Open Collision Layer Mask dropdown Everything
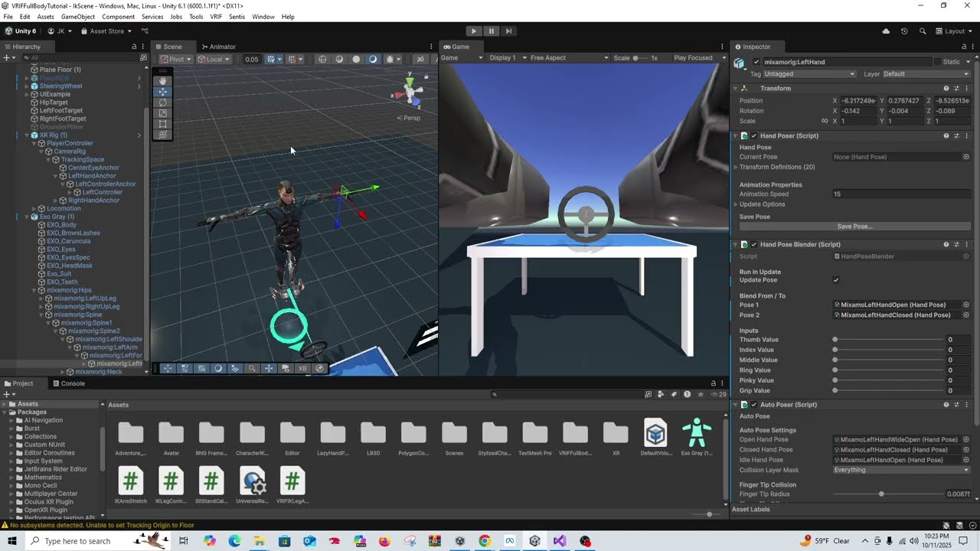 click(x=901, y=470)
